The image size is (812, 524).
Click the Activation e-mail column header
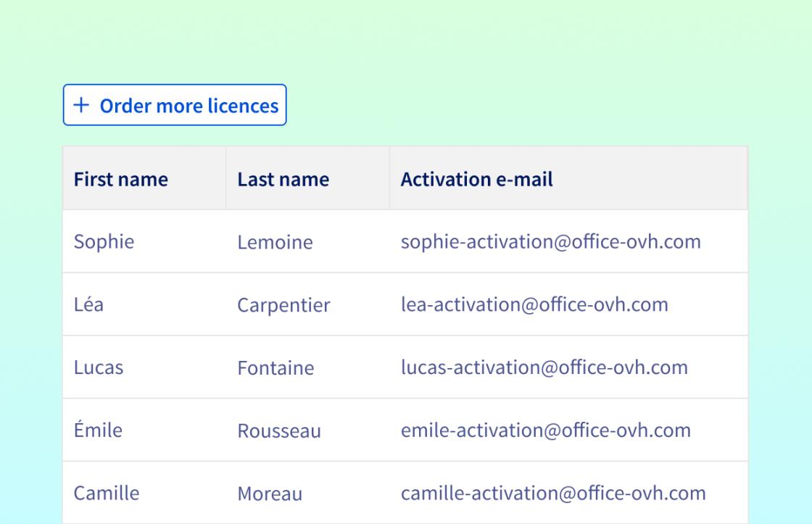[476, 179]
